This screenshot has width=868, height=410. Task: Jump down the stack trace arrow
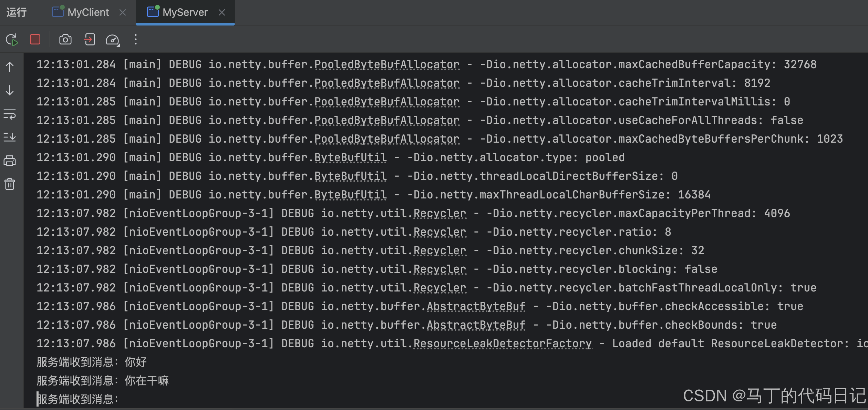pos(10,90)
